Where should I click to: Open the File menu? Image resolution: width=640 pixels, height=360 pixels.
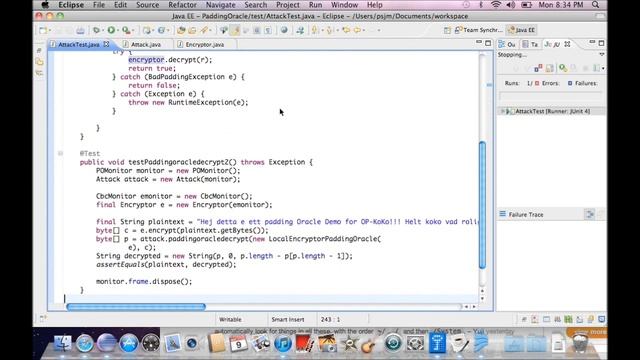pos(99,5)
